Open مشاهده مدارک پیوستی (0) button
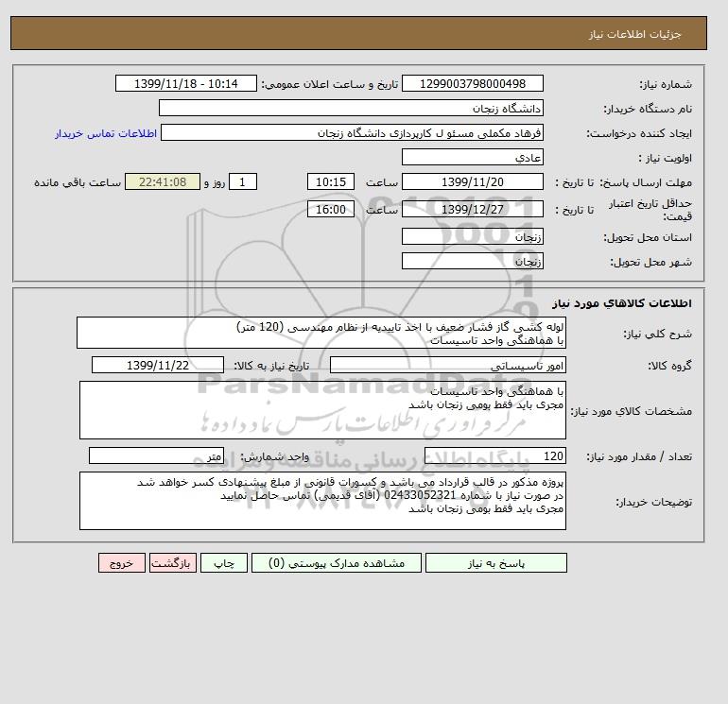The image size is (728, 704). coord(337,563)
